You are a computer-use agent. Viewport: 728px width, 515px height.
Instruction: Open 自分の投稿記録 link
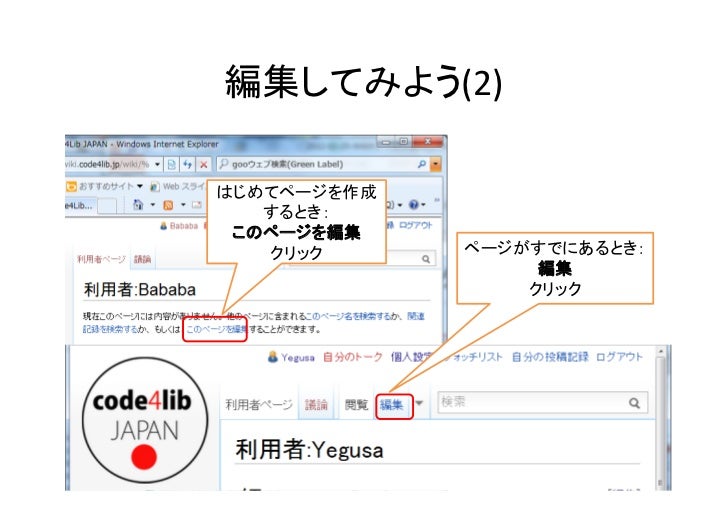(550, 357)
